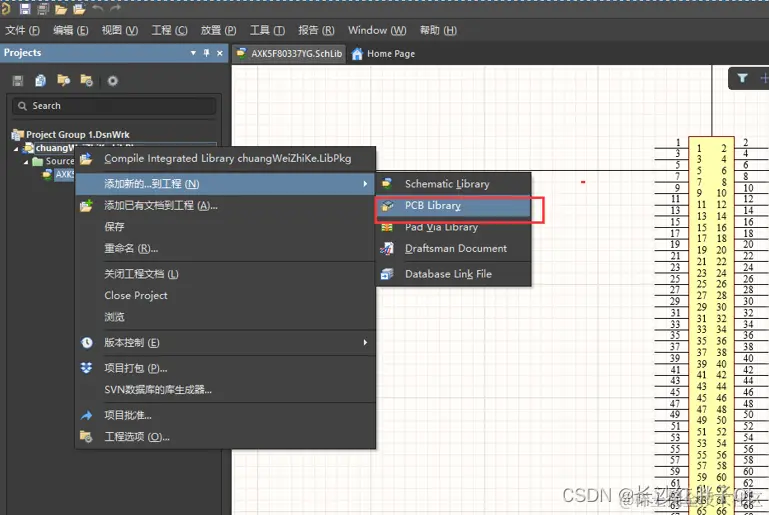
Task: Click the Open Project icon in the top toolbar
Action: tap(79, 9)
